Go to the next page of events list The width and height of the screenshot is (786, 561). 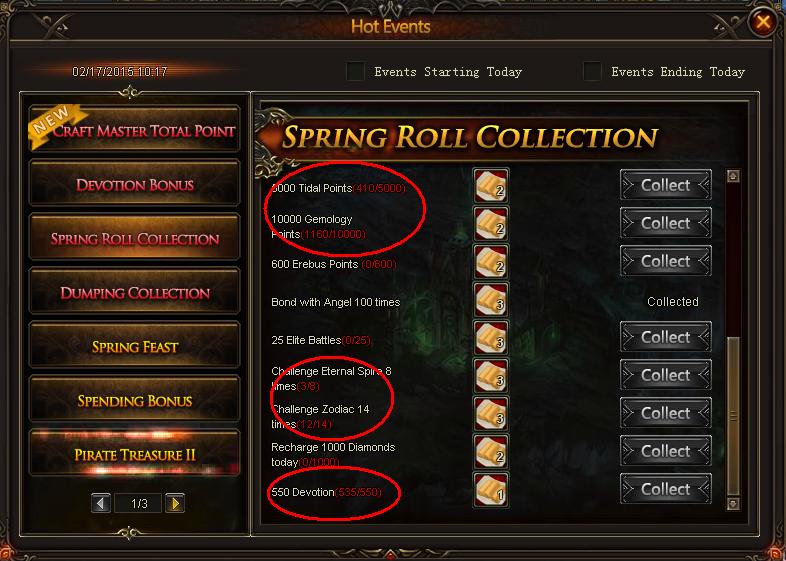pyautogui.click(x=175, y=503)
